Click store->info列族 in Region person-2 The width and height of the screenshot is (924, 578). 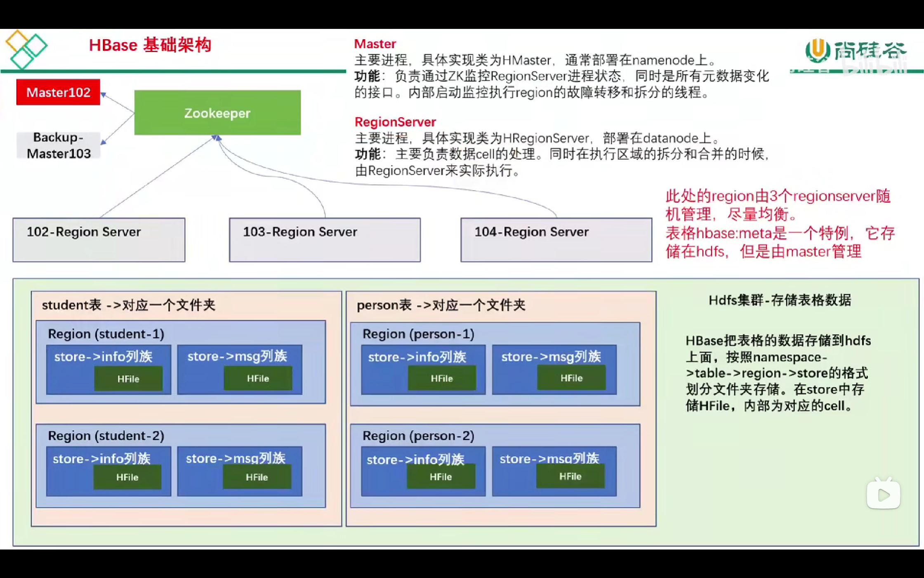coord(415,459)
